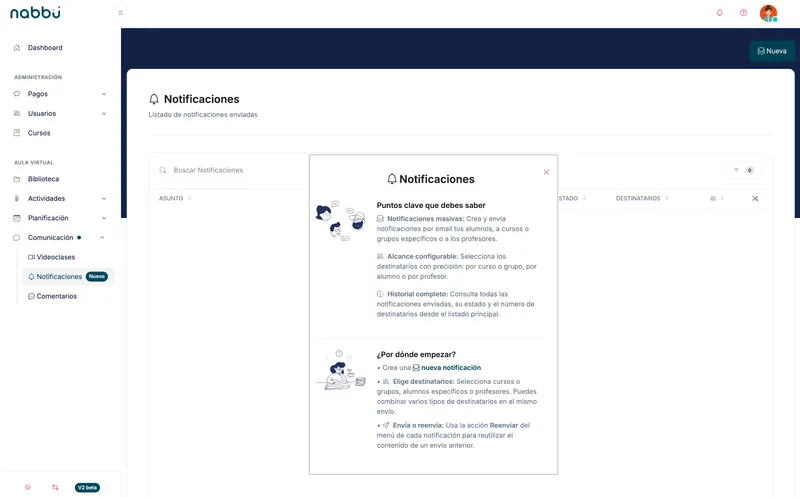The image size is (800, 497).
Task: Collapse sidebar with hamburger icon
Action: (x=120, y=13)
